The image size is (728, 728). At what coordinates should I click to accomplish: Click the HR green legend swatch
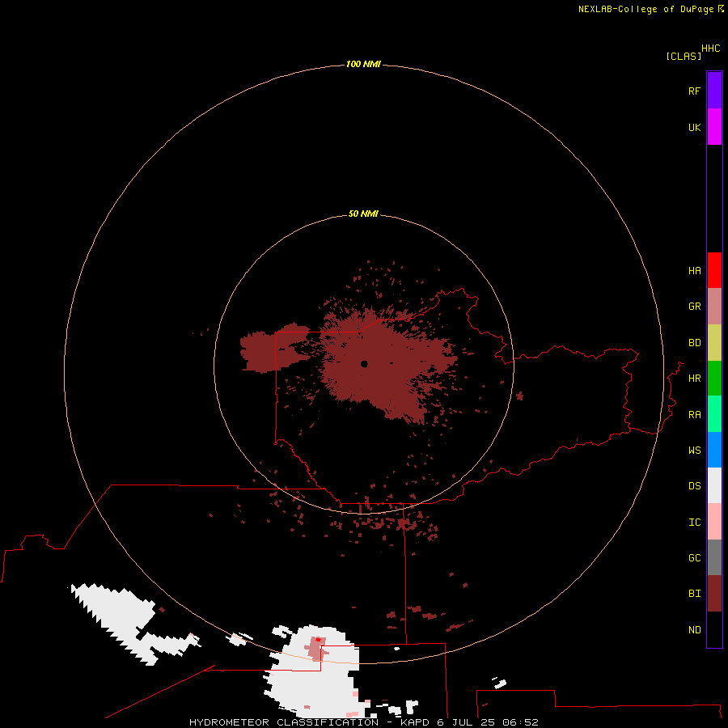click(714, 379)
